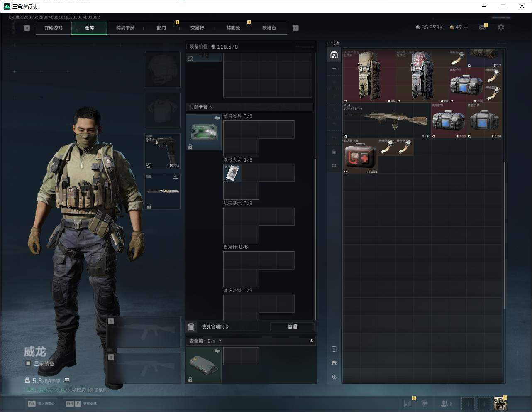The width and height of the screenshot is (532, 412).
Task: Click the Tab 进入特勤处 shortcut hint
Action: [41, 404]
